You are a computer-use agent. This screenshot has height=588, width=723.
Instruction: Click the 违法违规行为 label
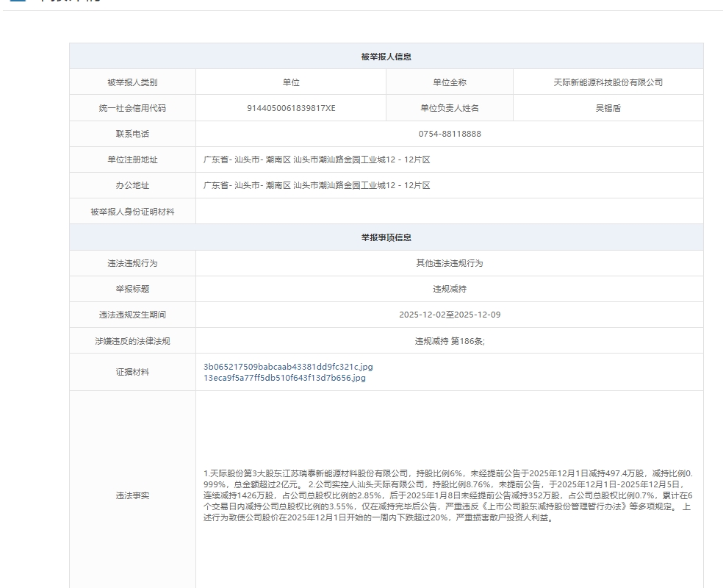[132, 263]
